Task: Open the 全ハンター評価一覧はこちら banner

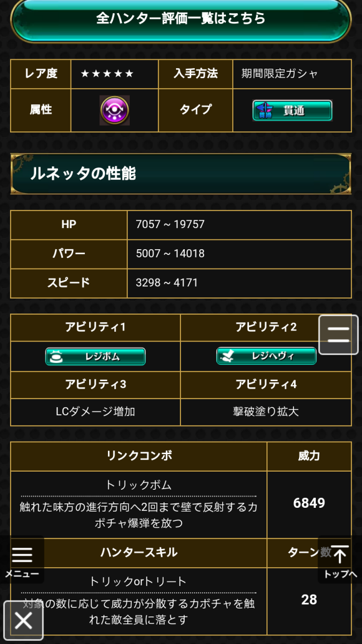Action: click(180, 19)
